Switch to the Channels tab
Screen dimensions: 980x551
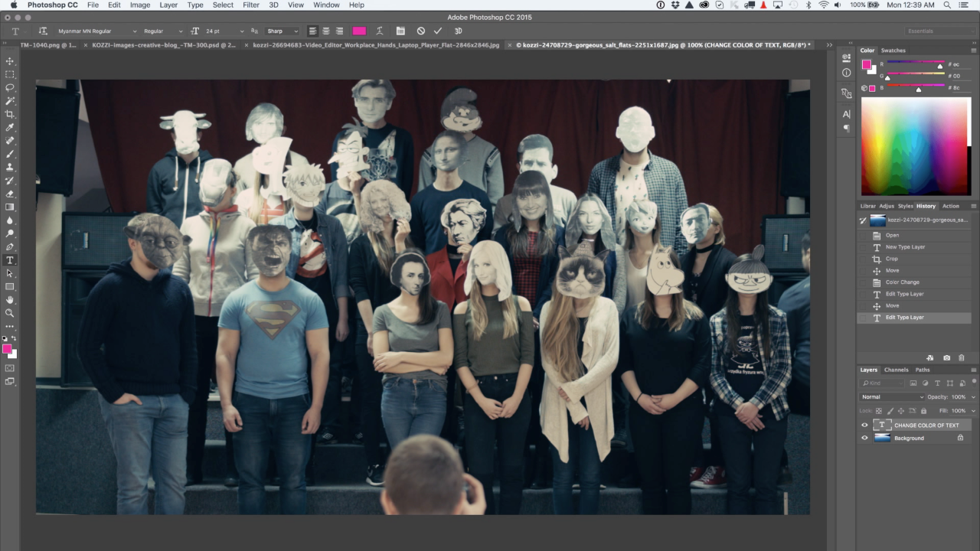pos(896,370)
